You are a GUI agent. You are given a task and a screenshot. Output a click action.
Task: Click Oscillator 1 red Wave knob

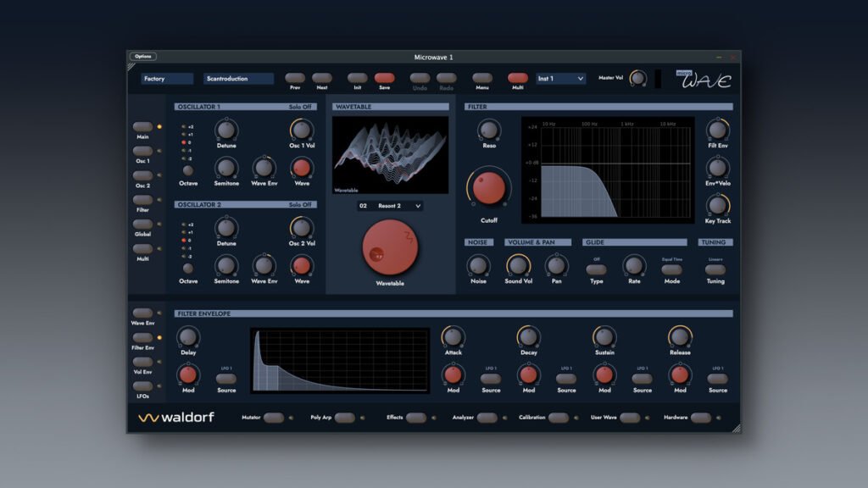(x=302, y=168)
